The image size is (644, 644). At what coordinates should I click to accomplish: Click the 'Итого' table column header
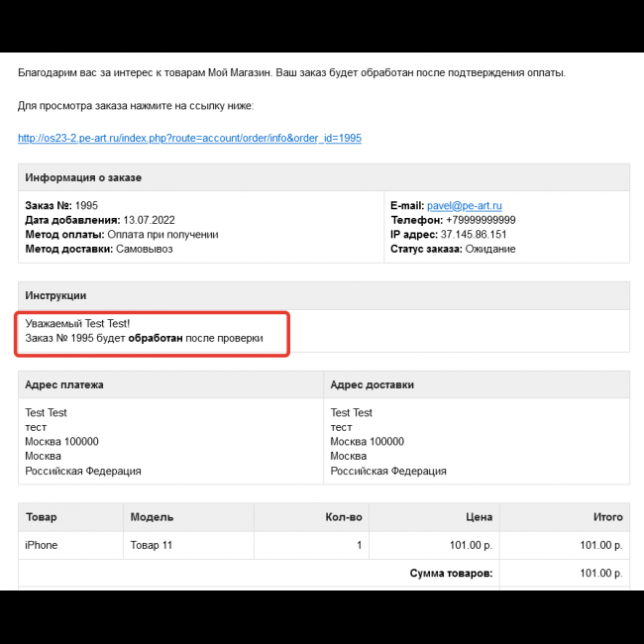(x=607, y=516)
